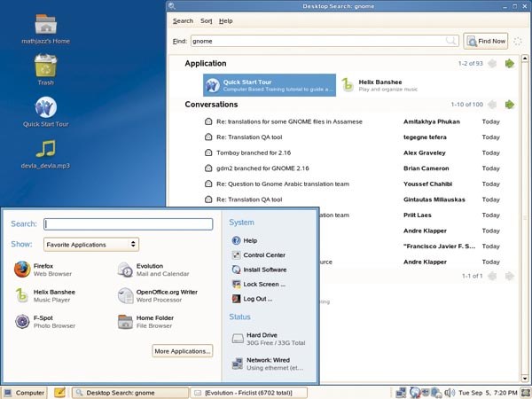Open Control Center
This screenshot has width=532, height=399.
[x=259, y=255]
